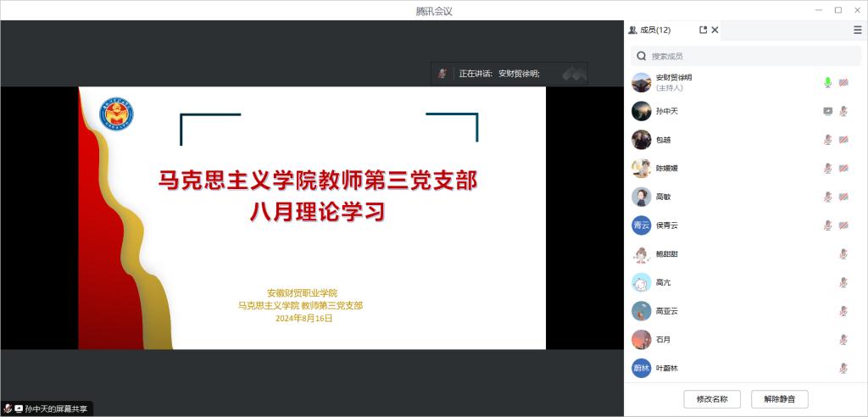
Task: Select the 成员(12) members tab header
Action: pyautogui.click(x=649, y=30)
